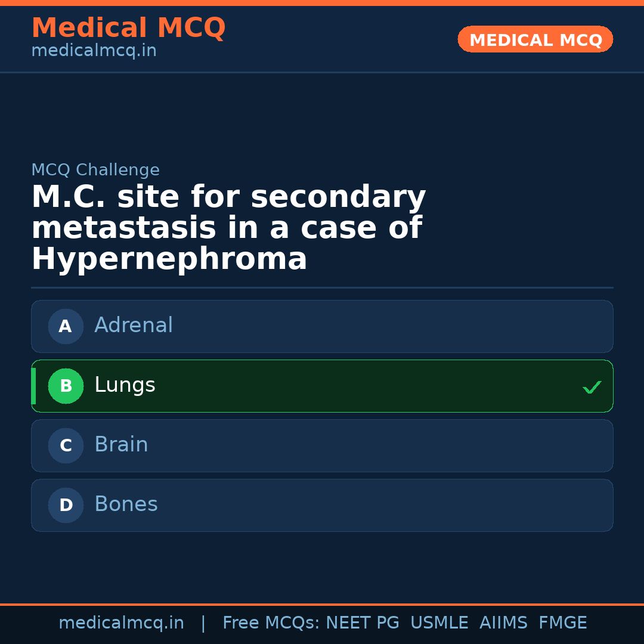Click the orange MEDICAL MCQ badge

[535, 39]
